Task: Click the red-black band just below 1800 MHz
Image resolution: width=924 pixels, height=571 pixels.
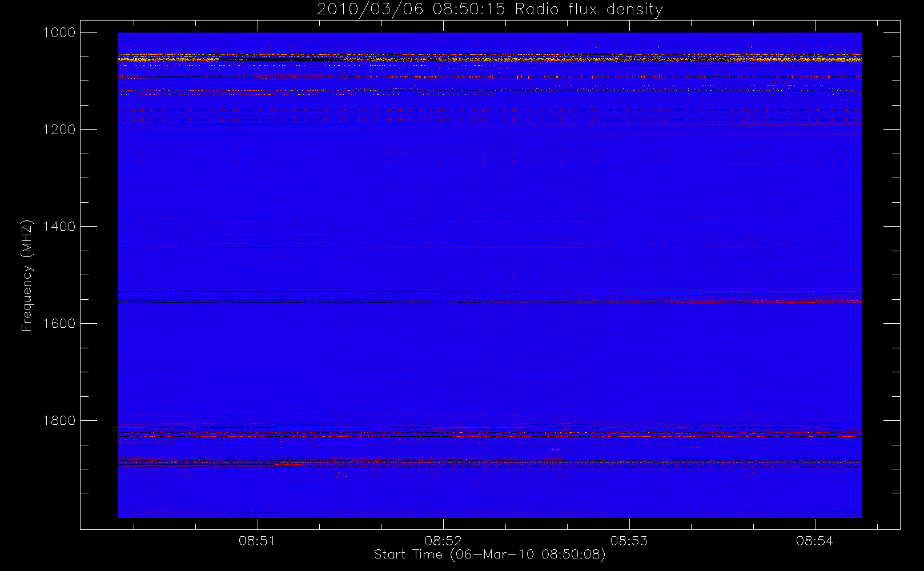Action: tap(489, 427)
